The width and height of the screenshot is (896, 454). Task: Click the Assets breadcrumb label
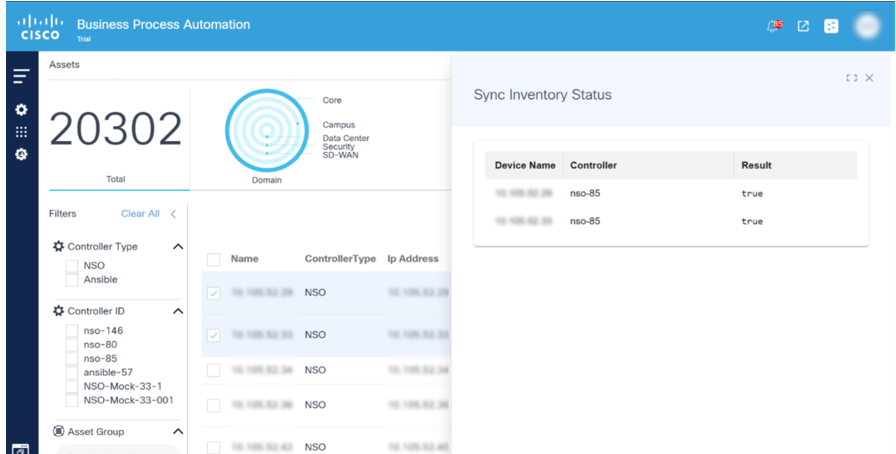65,65
